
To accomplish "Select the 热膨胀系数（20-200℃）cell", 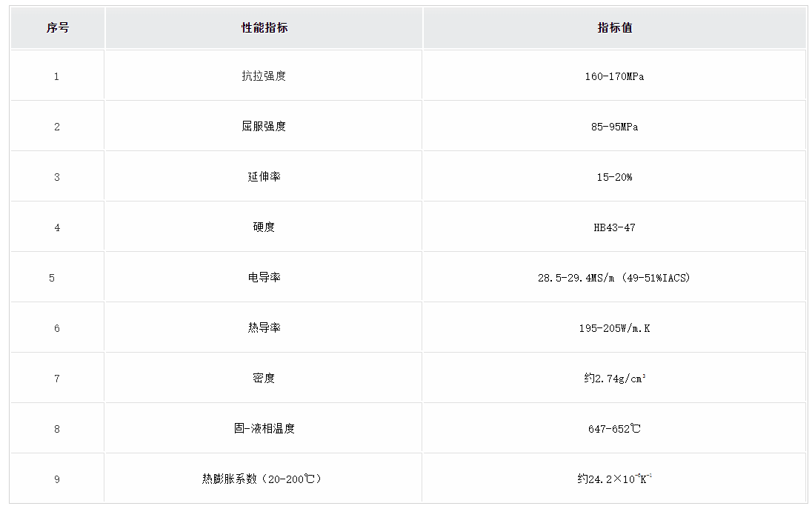I will pos(264,479).
